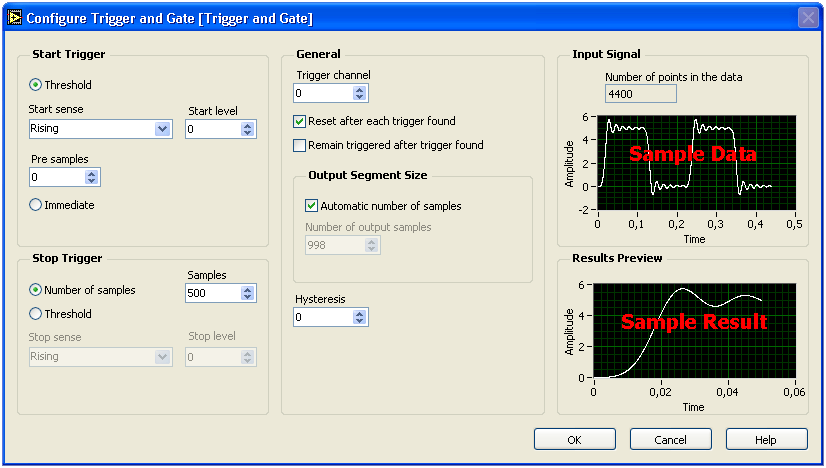Click the Stop level stepper arrows
The image size is (826, 468).
point(248,357)
